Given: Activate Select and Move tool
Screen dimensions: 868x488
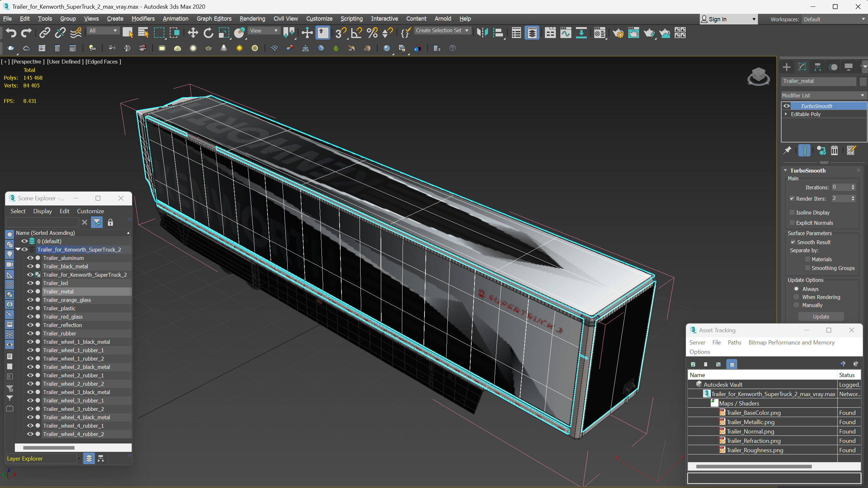Looking at the screenshot, I should pyautogui.click(x=193, y=33).
